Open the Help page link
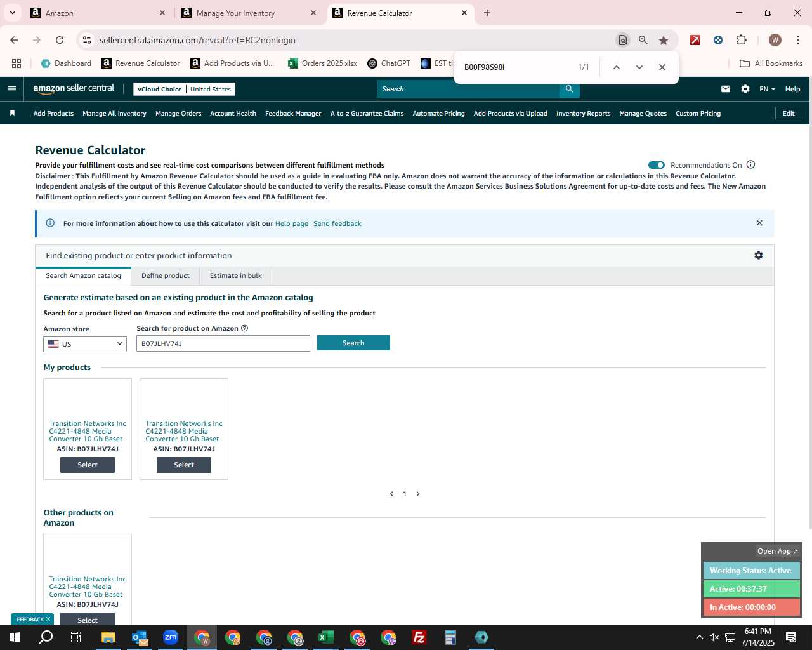 point(292,223)
